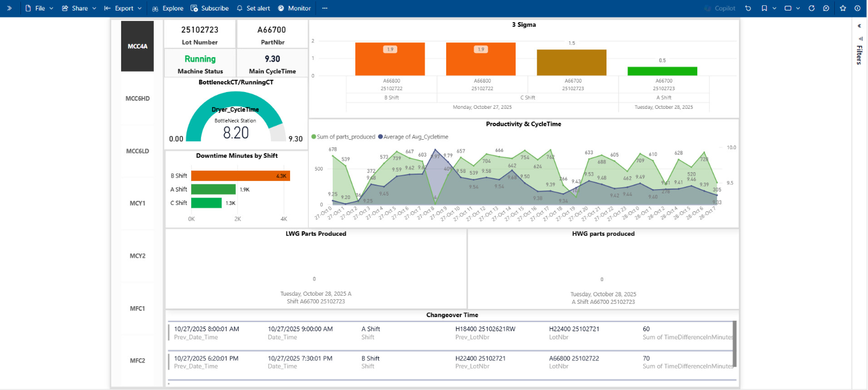Refresh the report visuals
Screen dimensions: 868x390
click(811, 8)
